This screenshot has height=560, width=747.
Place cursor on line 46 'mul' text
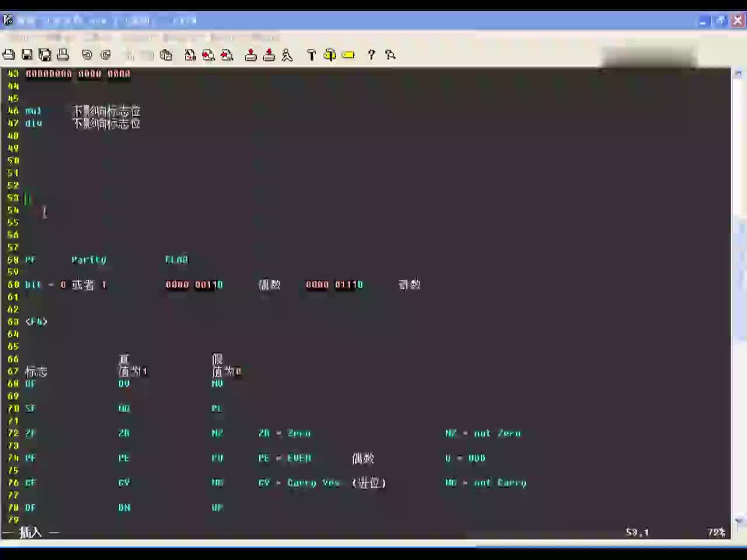tap(33, 111)
